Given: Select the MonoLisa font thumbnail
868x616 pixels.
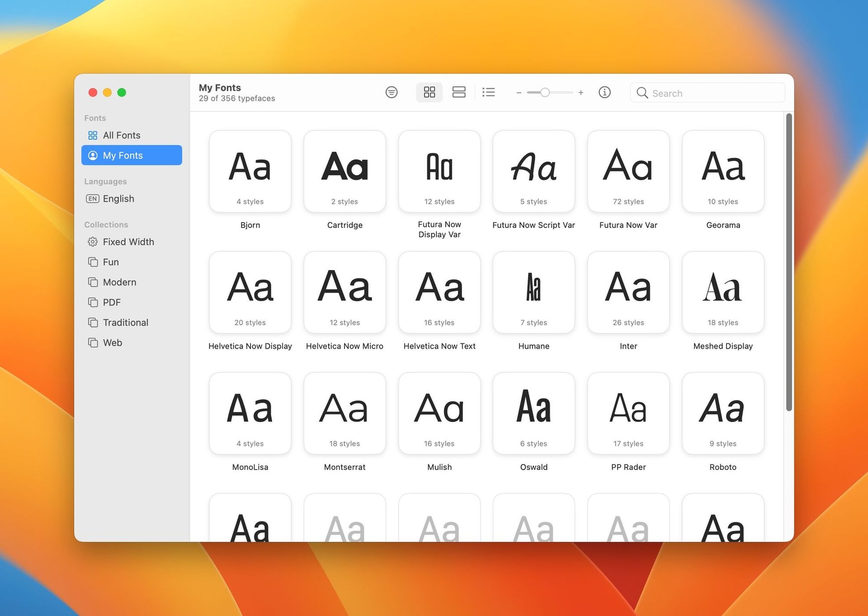Looking at the screenshot, I should point(250,413).
